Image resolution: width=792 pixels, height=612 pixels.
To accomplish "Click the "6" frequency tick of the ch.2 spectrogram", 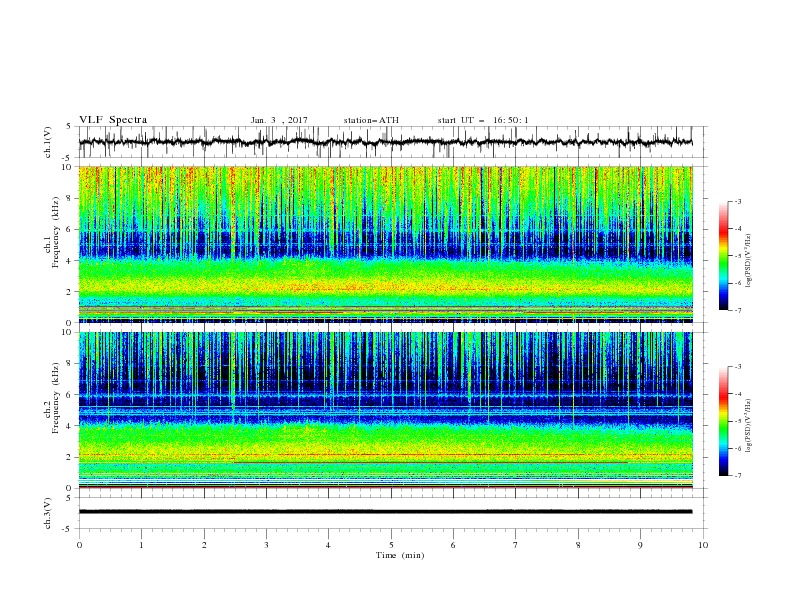I will tap(71, 395).
